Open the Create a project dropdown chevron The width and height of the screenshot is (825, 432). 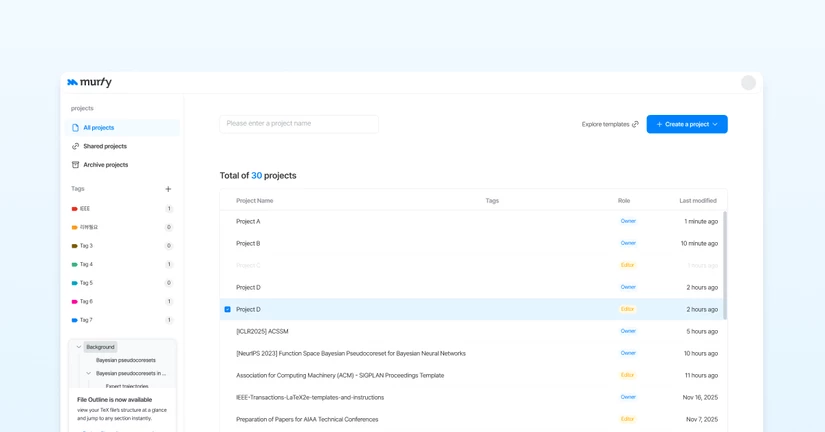[715, 124]
